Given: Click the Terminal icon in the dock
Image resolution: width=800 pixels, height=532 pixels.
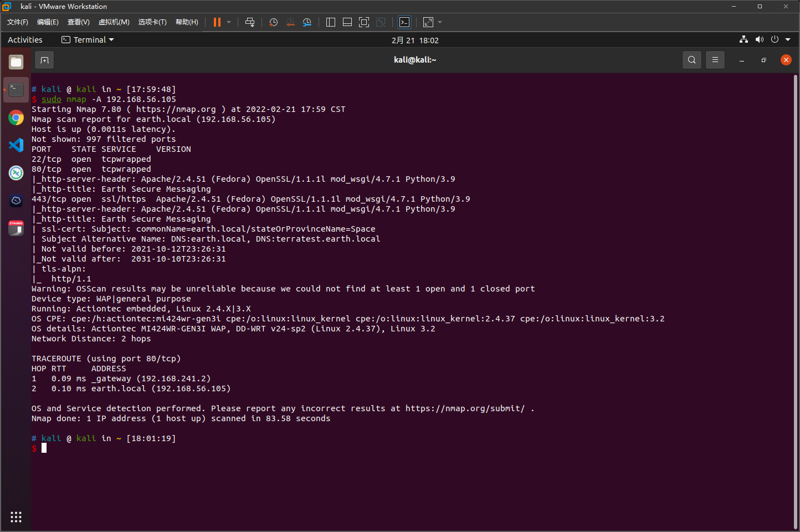Looking at the screenshot, I should click(16, 90).
